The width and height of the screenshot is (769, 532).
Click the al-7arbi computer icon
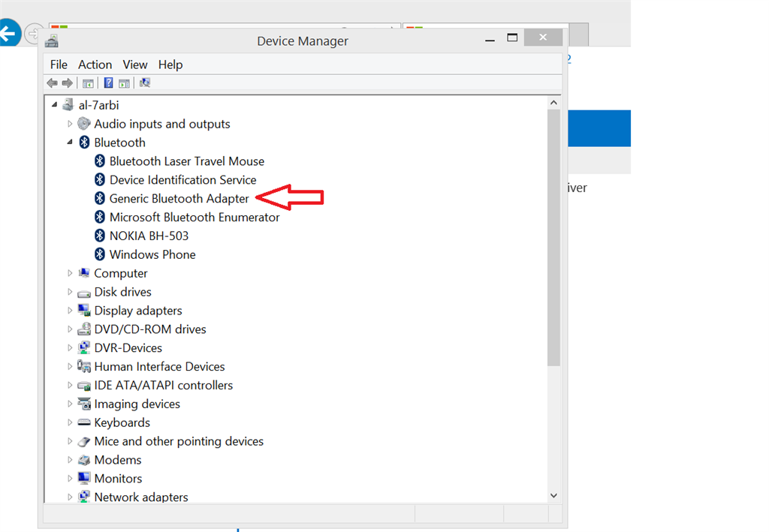(68, 105)
